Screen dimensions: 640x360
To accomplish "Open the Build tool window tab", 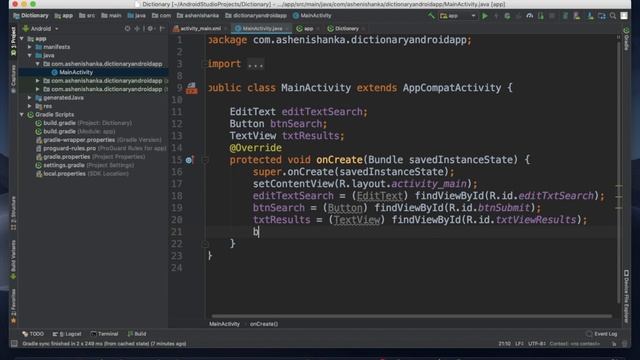I will pyautogui.click(x=137, y=334).
